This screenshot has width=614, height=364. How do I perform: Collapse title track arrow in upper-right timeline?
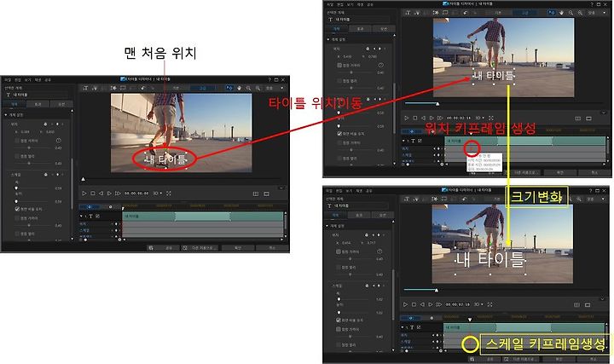click(x=403, y=141)
